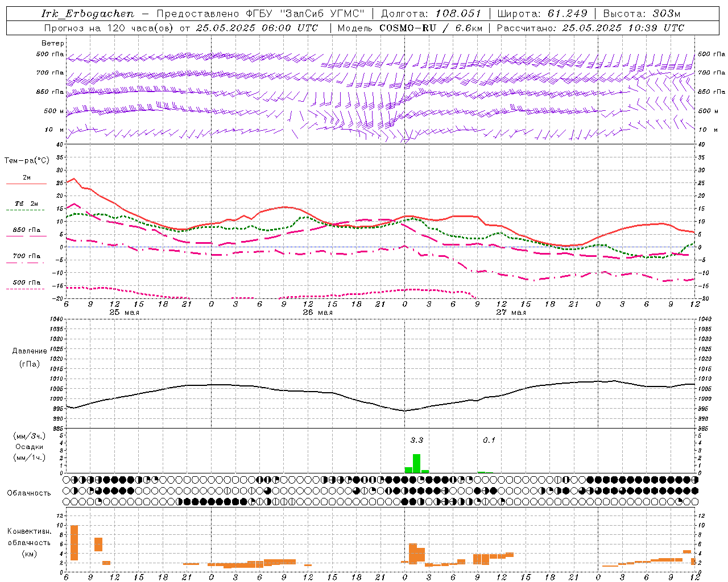The height and width of the screenshot is (582, 728).
Task: Click the "27 мая" date label
Action: (x=511, y=313)
